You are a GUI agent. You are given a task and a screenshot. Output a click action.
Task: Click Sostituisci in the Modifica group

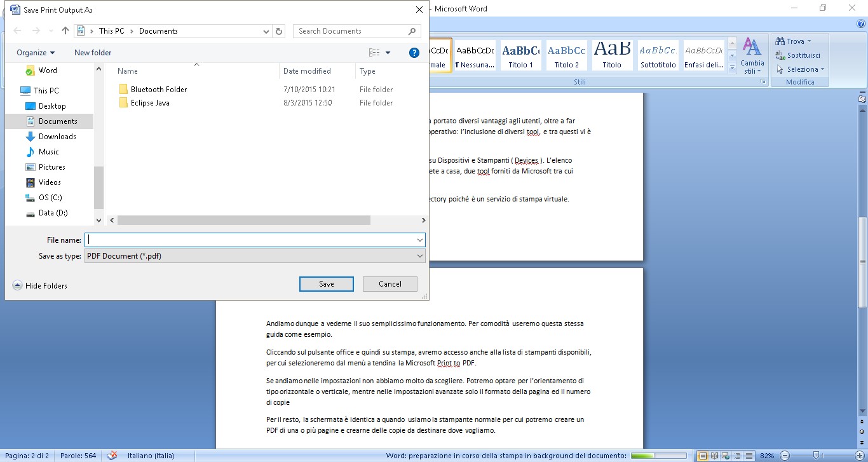point(798,55)
